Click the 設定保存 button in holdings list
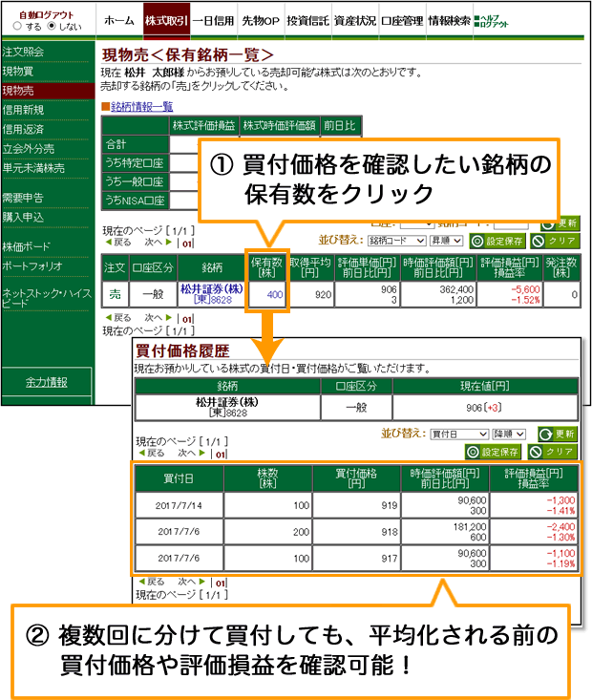592x700 pixels. tap(497, 241)
